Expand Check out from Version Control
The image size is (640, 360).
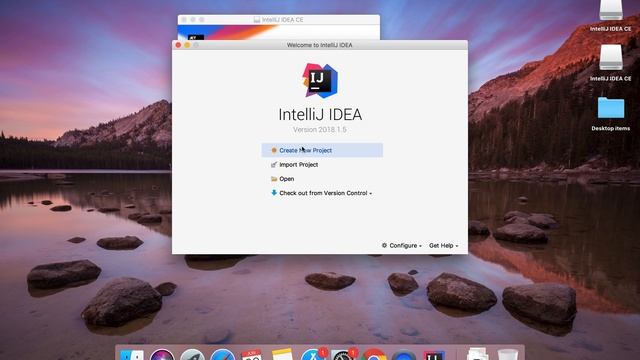pyautogui.click(x=322, y=193)
